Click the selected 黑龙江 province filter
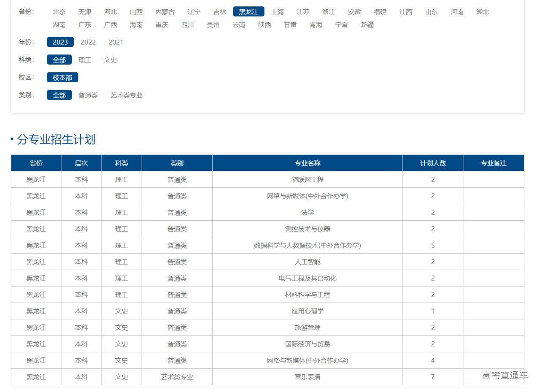Viewport: 540px width, 392px height. click(x=248, y=12)
